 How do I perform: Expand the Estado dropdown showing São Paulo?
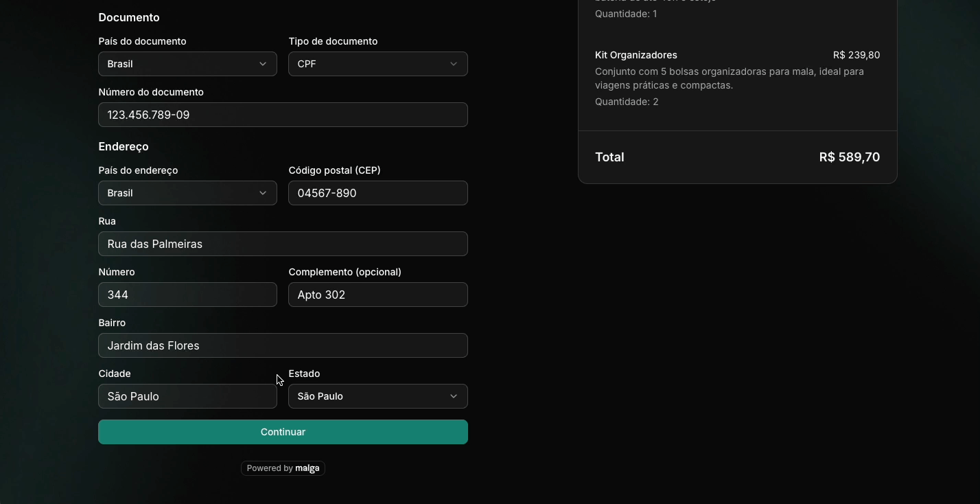point(377,396)
